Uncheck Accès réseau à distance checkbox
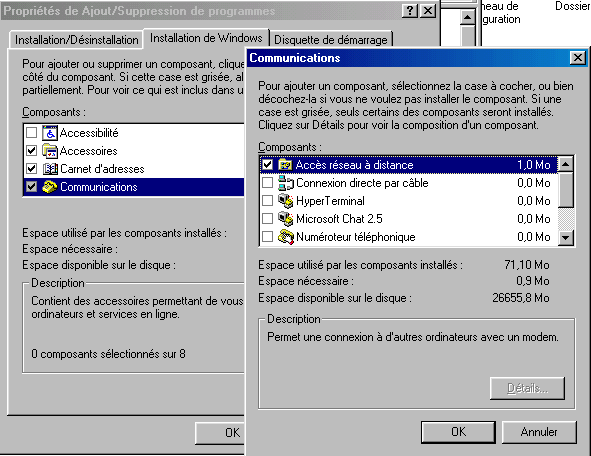 pyautogui.click(x=267, y=165)
